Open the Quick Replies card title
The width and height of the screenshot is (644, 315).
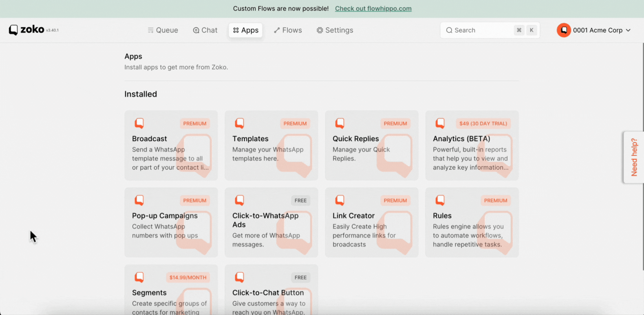(x=356, y=139)
